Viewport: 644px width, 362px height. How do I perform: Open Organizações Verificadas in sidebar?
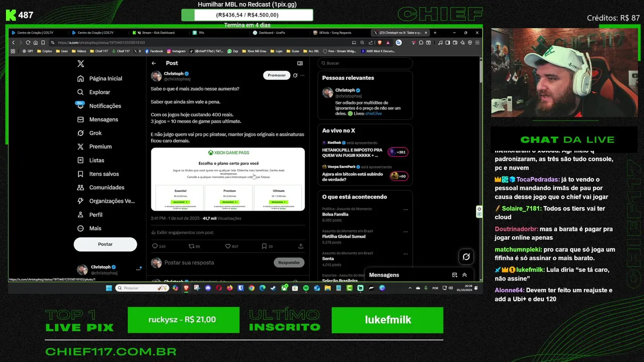pyautogui.click(x=106, y=201)
